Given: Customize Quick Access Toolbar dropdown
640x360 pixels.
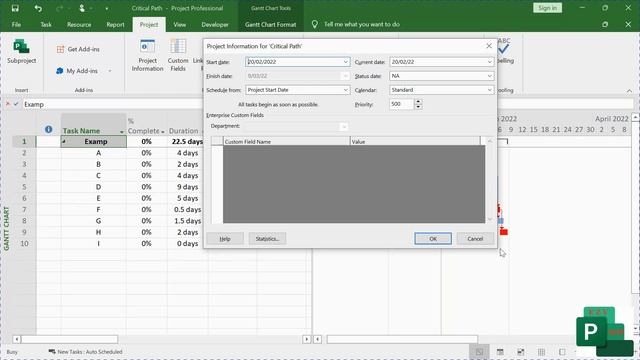Looking at the screenshot, I should [x=107, y=8].
